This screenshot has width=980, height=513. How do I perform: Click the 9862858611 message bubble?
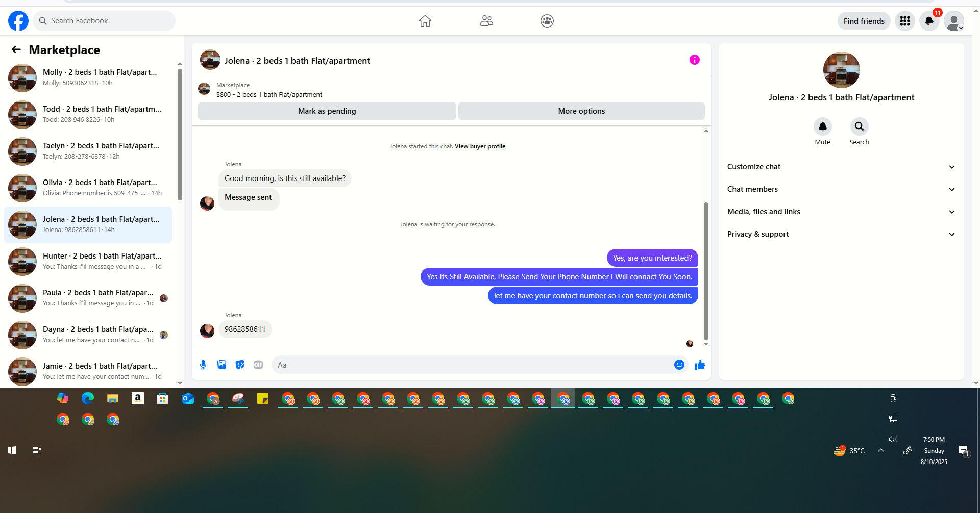point(245,329)
